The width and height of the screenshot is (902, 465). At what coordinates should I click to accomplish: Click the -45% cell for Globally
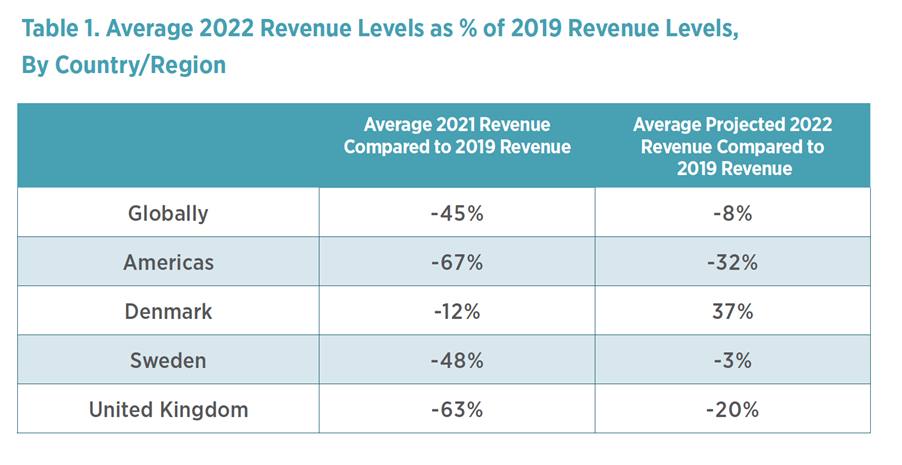[x=457, y=214]
